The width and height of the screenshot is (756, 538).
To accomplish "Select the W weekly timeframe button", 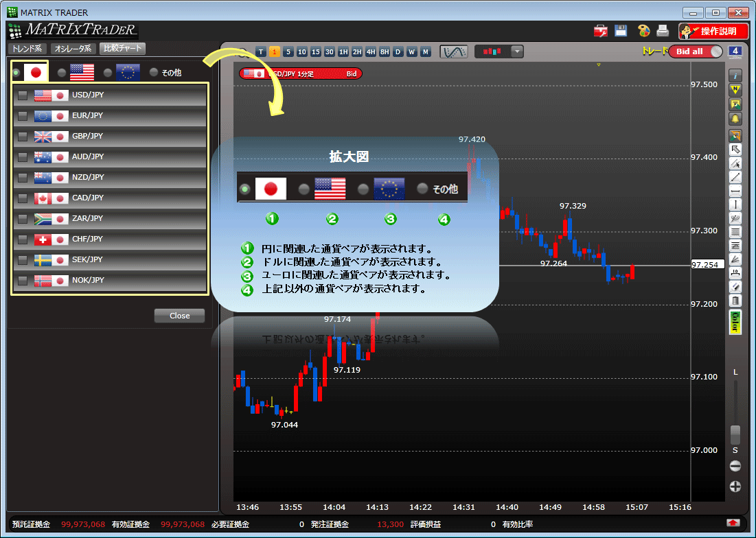I will coord(411,51).
